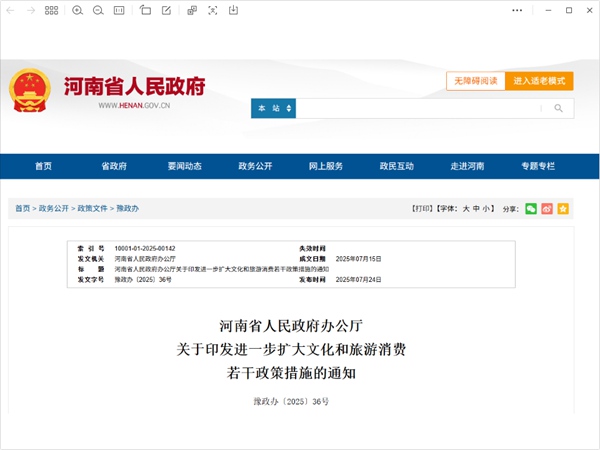Image resolution: width=600 pixels, height=450 pixels.
Task: Click the zoom in magnifier icon
Action: coord(78,10)
